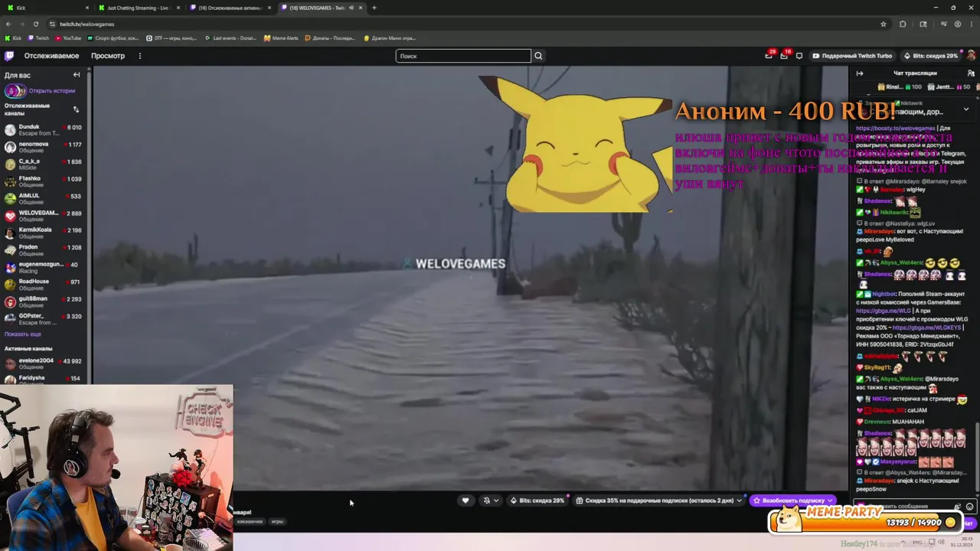Open Praden channel in sidebar
The width and height of the screenshot is (980, 551).
pyautogui.click(x=44, y=250)
